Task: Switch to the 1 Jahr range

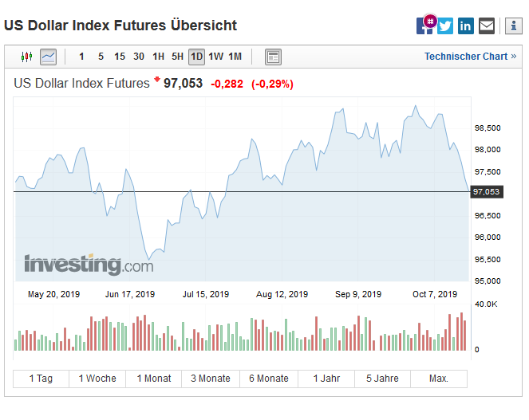Action: (x=326, y=379)
